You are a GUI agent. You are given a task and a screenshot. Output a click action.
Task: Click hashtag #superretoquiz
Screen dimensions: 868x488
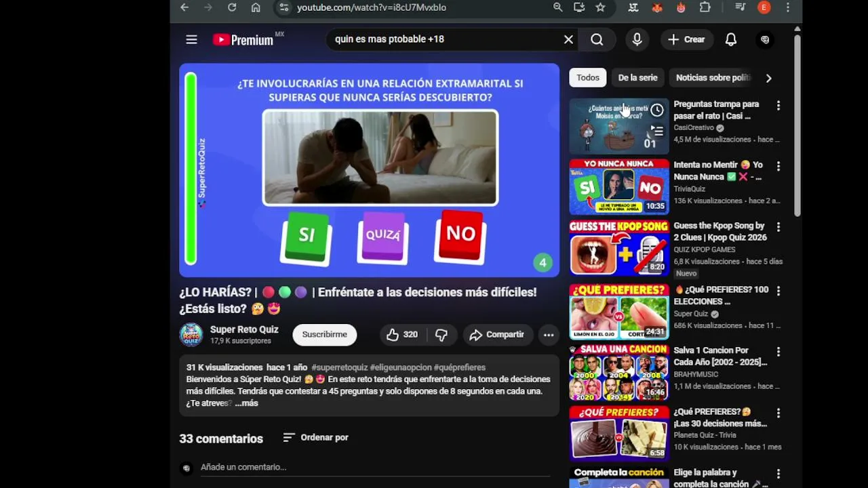click(340, 367)
